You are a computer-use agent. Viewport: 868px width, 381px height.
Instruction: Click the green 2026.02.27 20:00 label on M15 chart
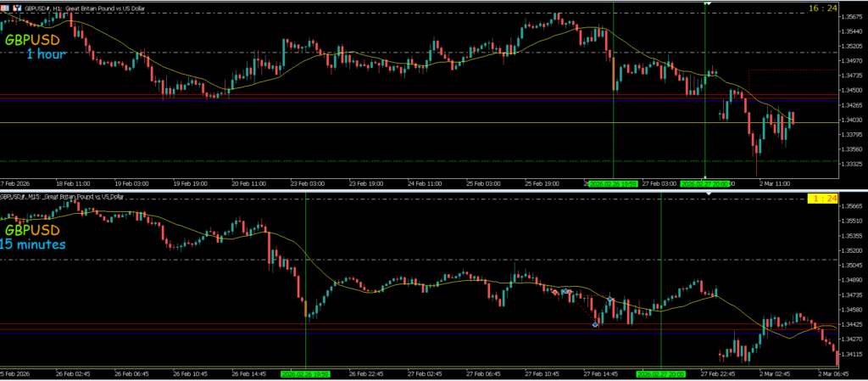coord(660,373)
